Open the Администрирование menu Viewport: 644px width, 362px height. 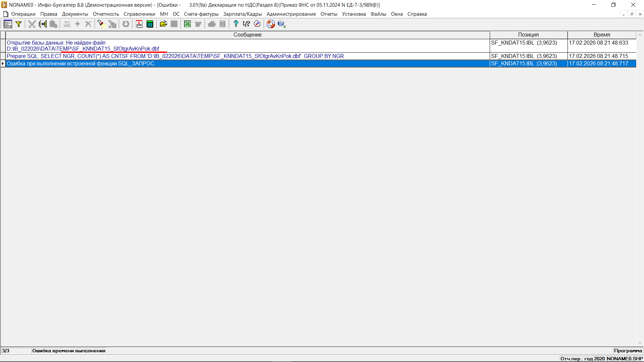coord(291,14)
